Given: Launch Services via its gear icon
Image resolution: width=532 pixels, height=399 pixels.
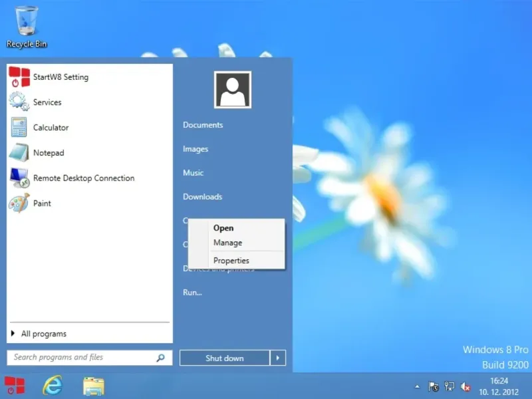Looking at the screenshot, I should 19,102.
